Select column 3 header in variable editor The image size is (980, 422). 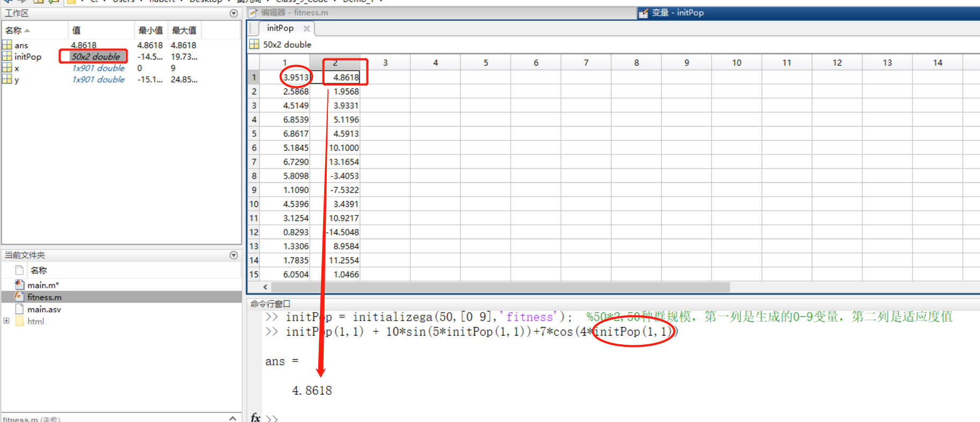[x=385, y=63]
